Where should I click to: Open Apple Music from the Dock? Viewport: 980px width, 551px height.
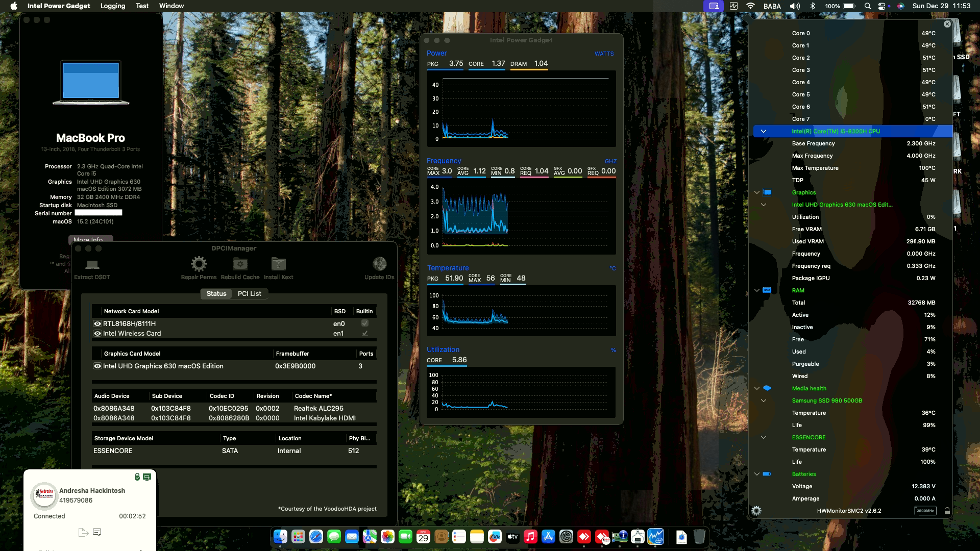(x=530, y=537)
